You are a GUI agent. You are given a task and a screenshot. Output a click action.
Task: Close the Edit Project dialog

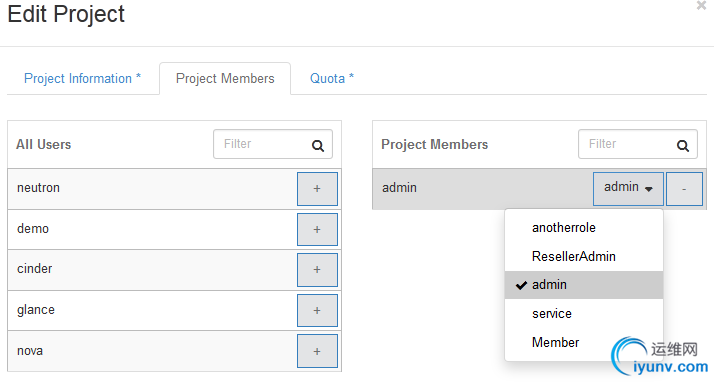pos(701,5)
